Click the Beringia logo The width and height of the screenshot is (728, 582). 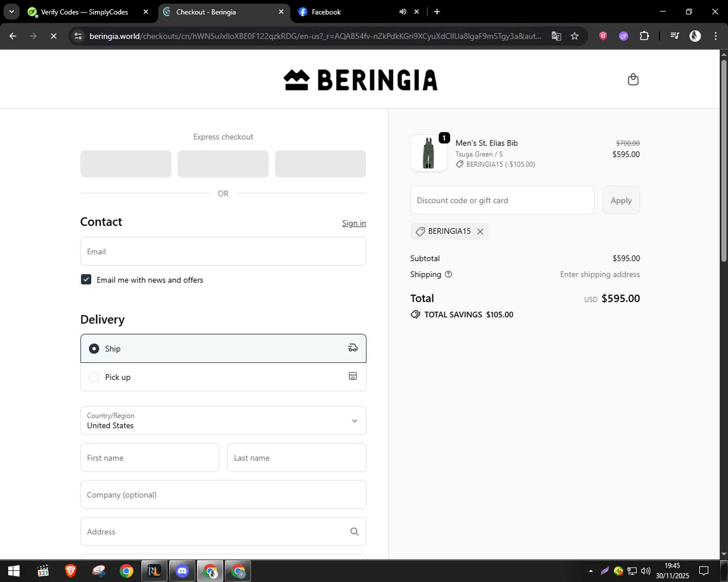(361, 80)
